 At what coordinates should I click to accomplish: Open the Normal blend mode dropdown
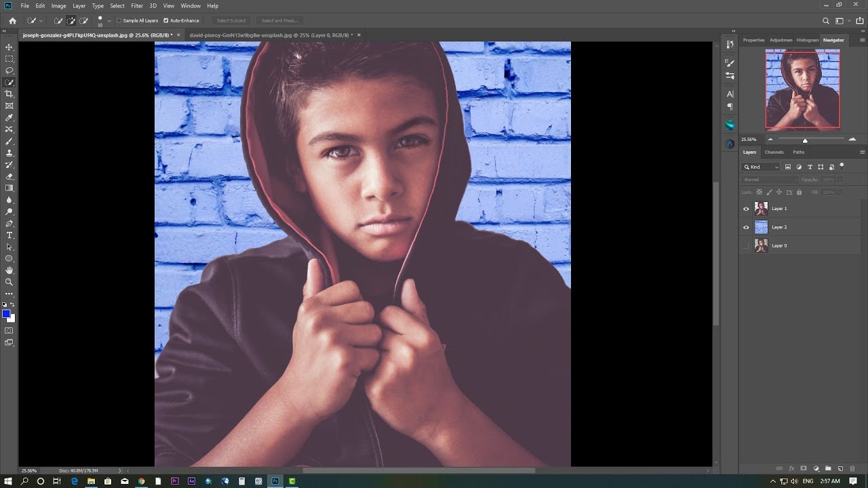[x=770, y=180]
